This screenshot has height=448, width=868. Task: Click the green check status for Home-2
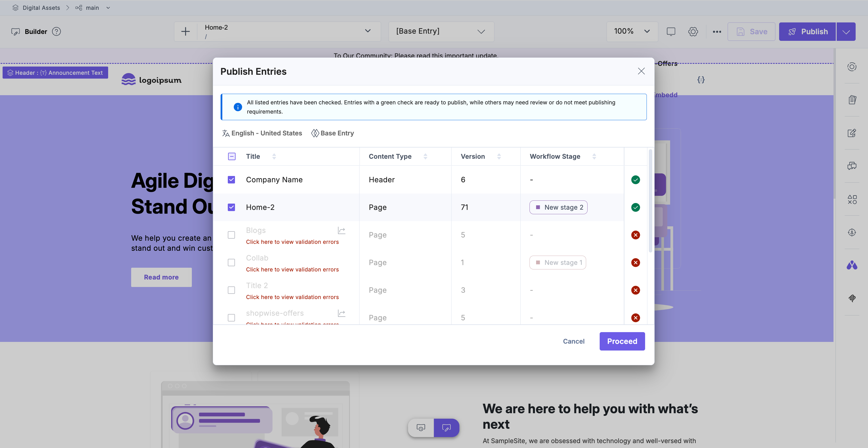tap(635, 207)
